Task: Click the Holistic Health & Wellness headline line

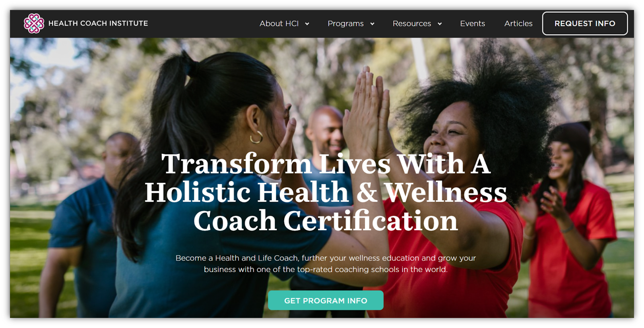Action: [x=326, y=192]
